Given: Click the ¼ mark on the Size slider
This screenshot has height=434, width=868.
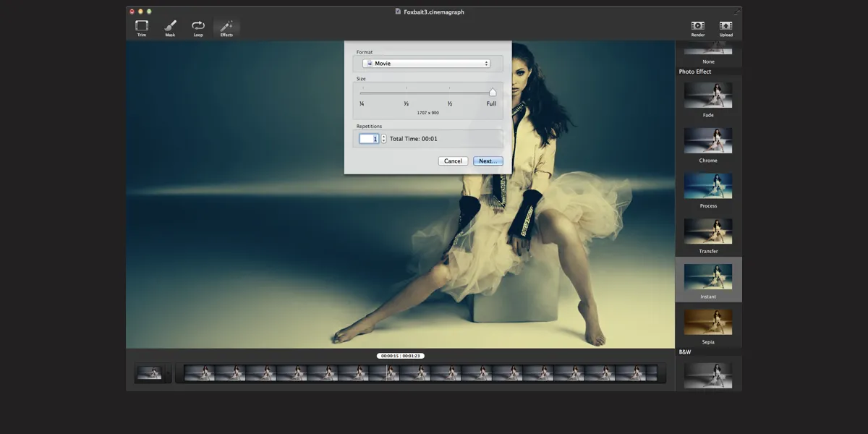Looking at the screenshot, I should tap(362, 103).
